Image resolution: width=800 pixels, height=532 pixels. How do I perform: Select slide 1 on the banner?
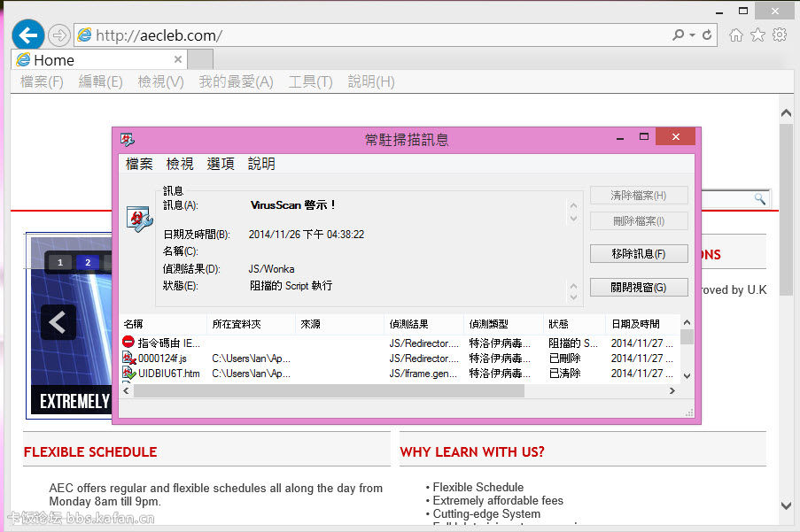(60, 262)
